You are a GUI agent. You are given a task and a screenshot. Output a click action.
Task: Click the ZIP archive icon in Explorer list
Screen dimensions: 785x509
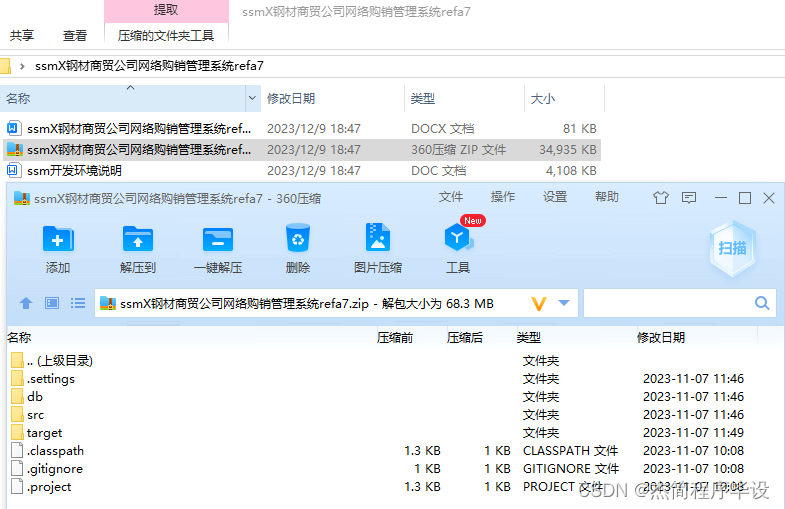point(15,150)
